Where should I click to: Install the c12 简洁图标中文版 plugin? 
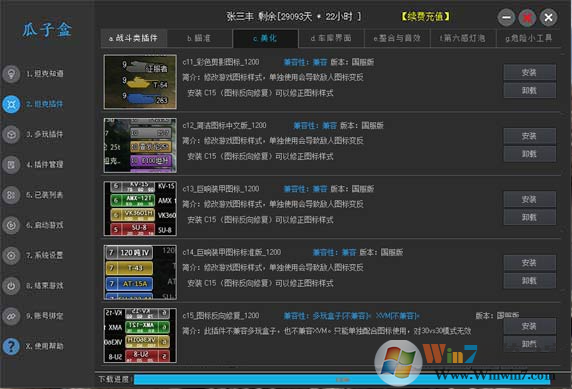[530, 136]
